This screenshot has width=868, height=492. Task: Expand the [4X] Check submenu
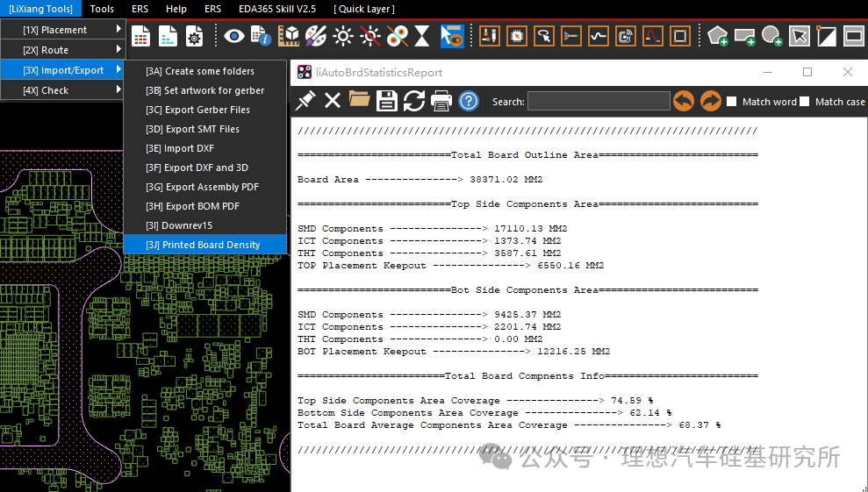(62, 90)
